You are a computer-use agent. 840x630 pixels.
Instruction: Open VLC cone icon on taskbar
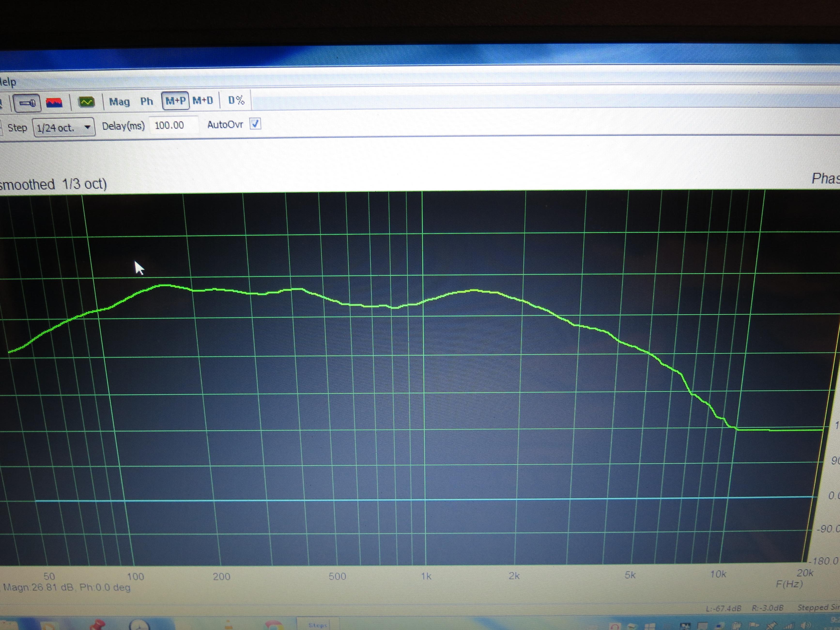[229, 625]
